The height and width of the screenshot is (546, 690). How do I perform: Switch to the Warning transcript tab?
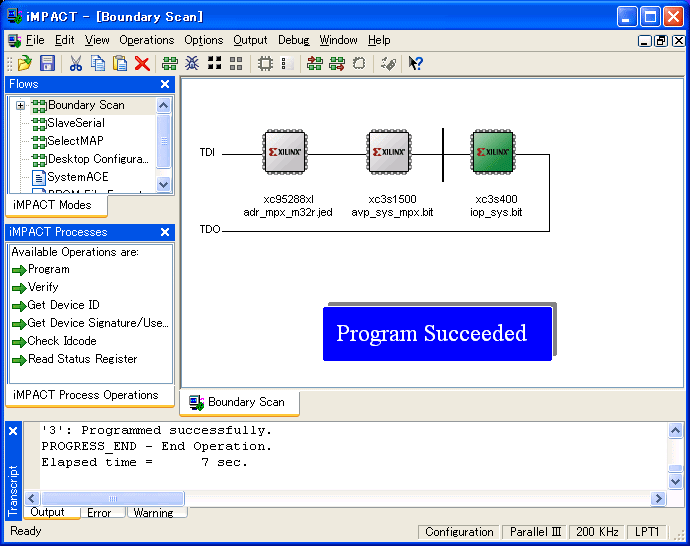(x=153, y=513)
